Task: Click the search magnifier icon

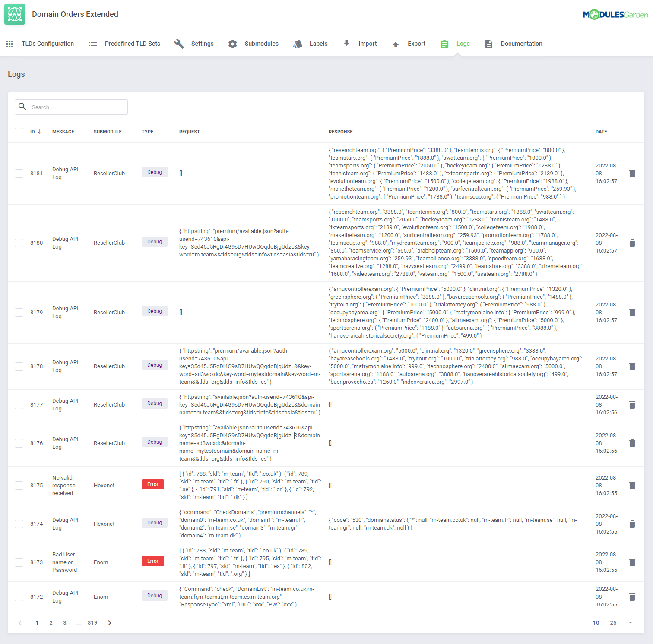Action: coord(22,107)
